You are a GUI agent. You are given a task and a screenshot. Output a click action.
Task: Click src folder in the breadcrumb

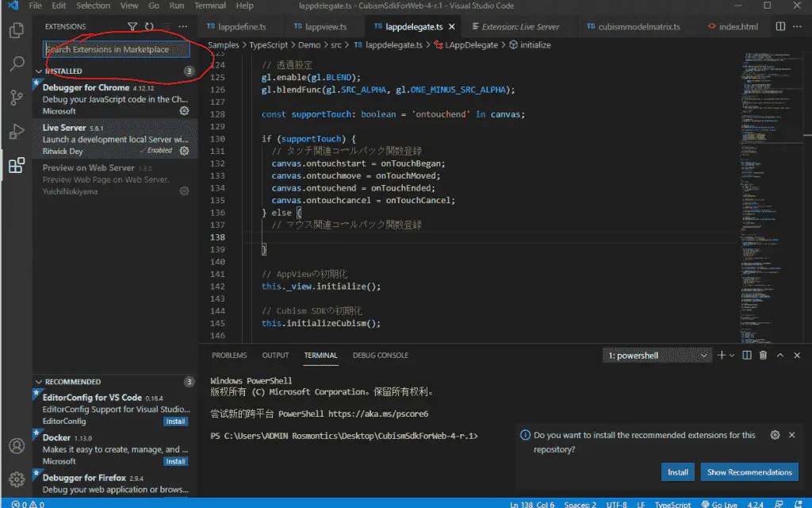[x=336, y=45]
